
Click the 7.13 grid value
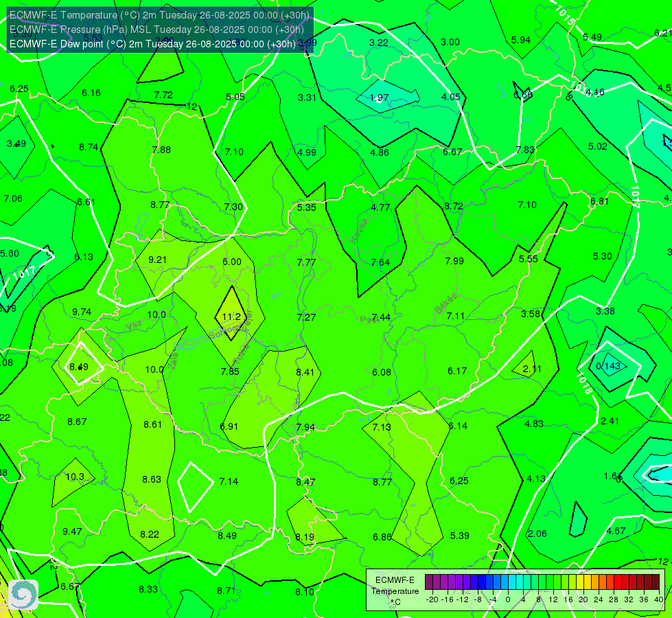click(382, 426)
